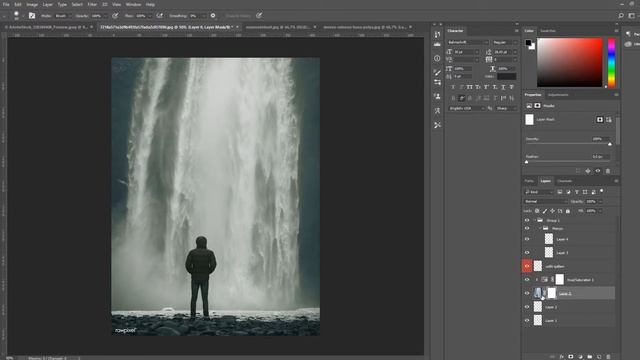Filter layers by type T icon
Screen dimensions: 640x360
coord(576,192)
